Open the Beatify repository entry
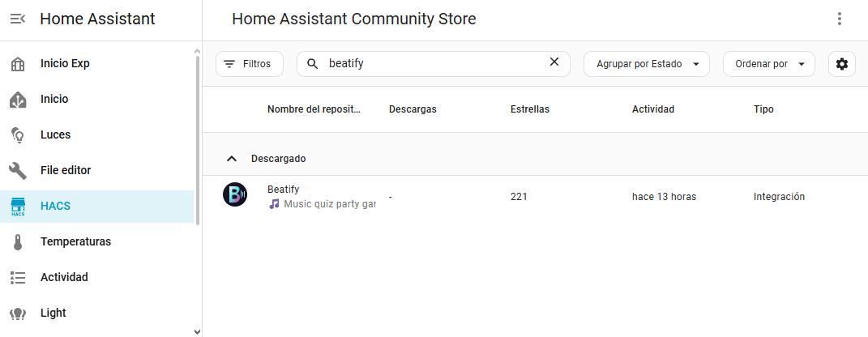 point(535,196)
